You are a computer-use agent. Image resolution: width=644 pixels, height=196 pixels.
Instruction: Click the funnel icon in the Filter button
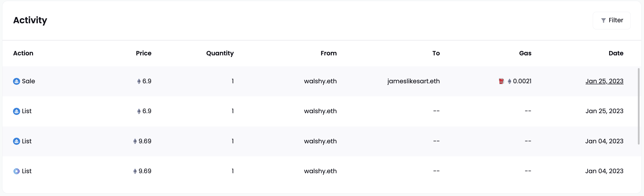(x=603, y=21)
